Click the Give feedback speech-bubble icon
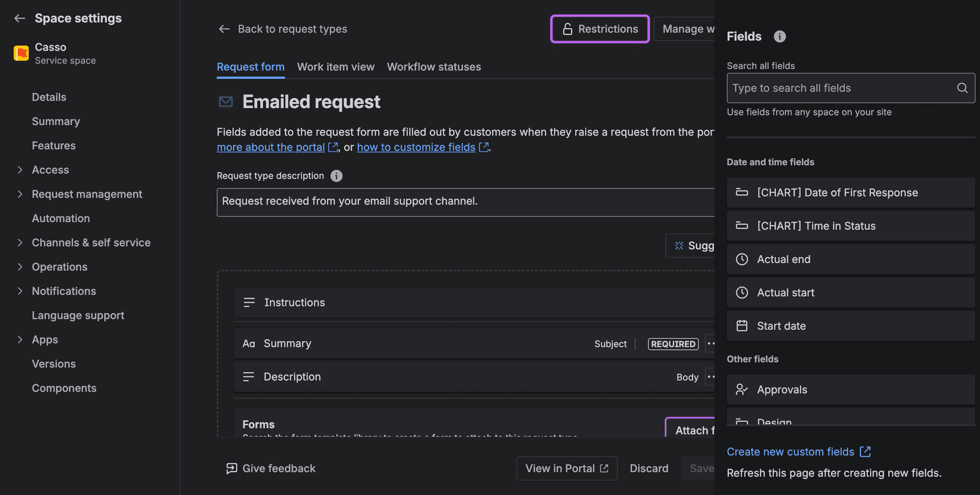The height and width of the screenshot is (495, 980). coord(231,468)
